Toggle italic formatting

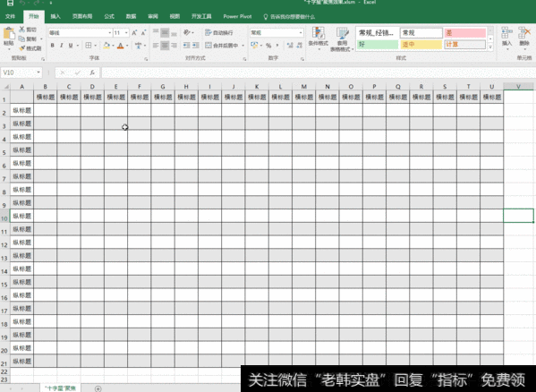[x=62, y=46]
